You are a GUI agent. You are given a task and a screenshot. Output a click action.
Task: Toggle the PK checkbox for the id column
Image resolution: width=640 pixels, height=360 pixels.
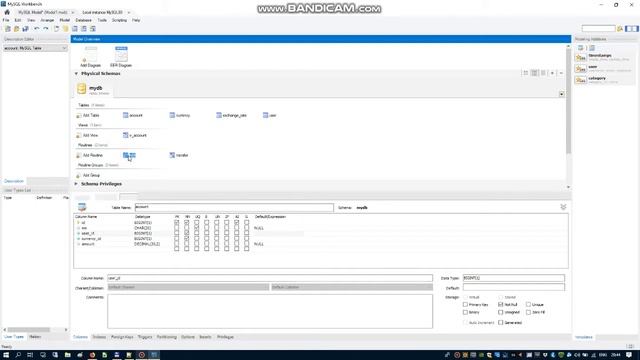pyautogui.click(x=177, y=223)
